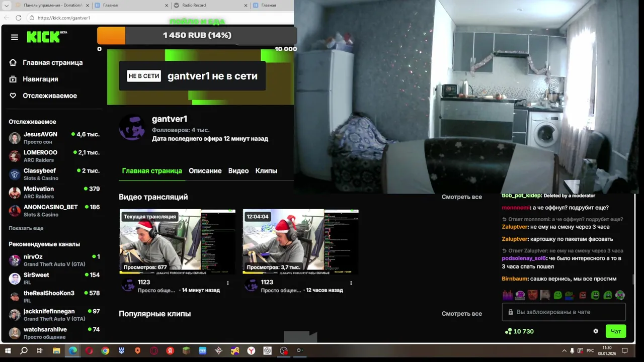The image size is (644, 362).
Task: Click gantver1 channel avatar
Action: pos(132,128)
